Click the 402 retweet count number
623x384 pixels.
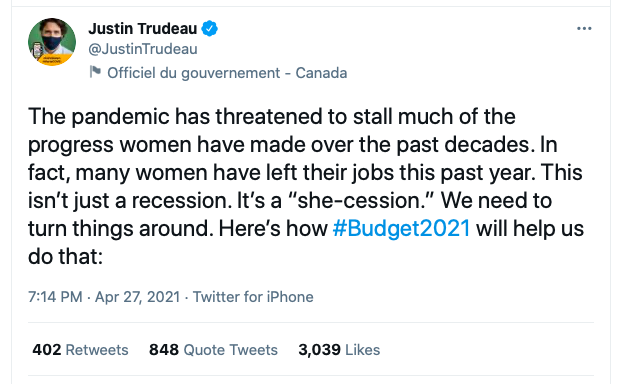(x=47, y=350)
